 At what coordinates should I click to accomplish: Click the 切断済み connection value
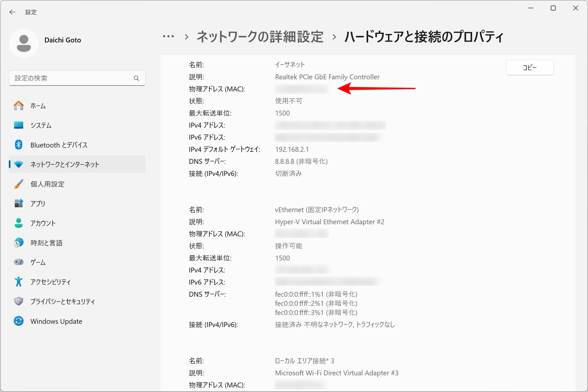288,174
